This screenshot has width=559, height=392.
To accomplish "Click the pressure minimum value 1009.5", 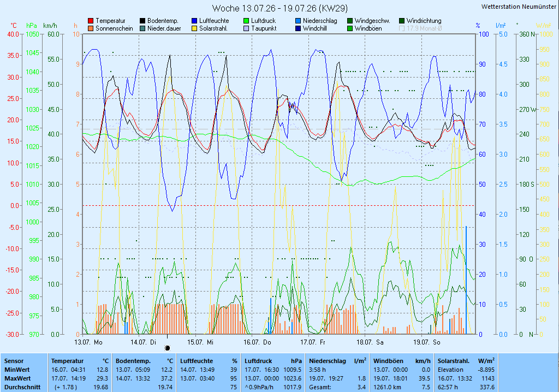I will 293,370.
